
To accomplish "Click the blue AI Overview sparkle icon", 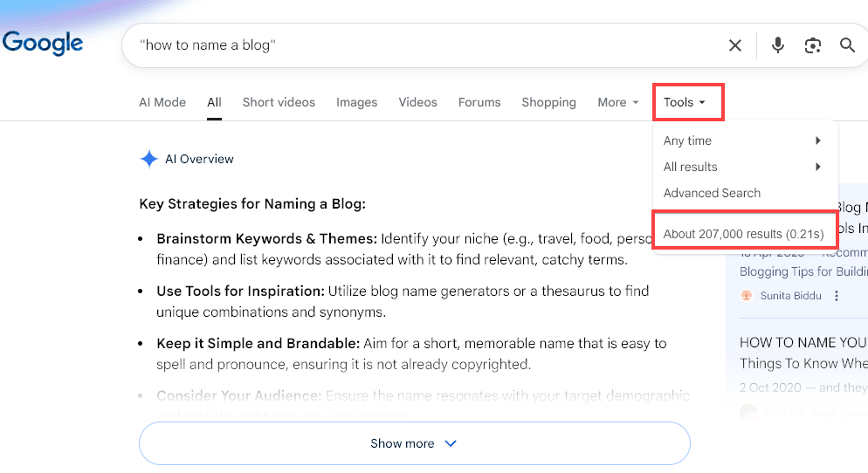I will tap(148, 159).
